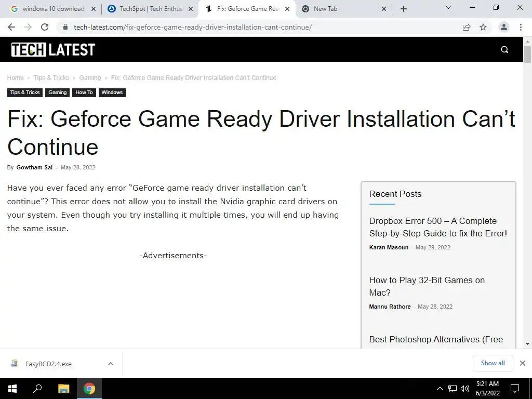Expand EasyBCD2.4.exe download options chevron

(111, 364)
